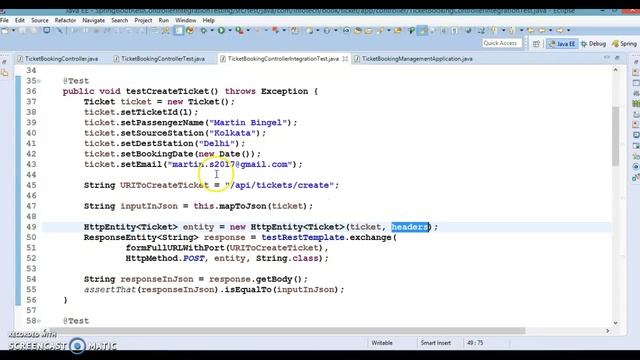Click the Open Perspective icon
This screenshot has width=640, height=360.
[536, 44]
